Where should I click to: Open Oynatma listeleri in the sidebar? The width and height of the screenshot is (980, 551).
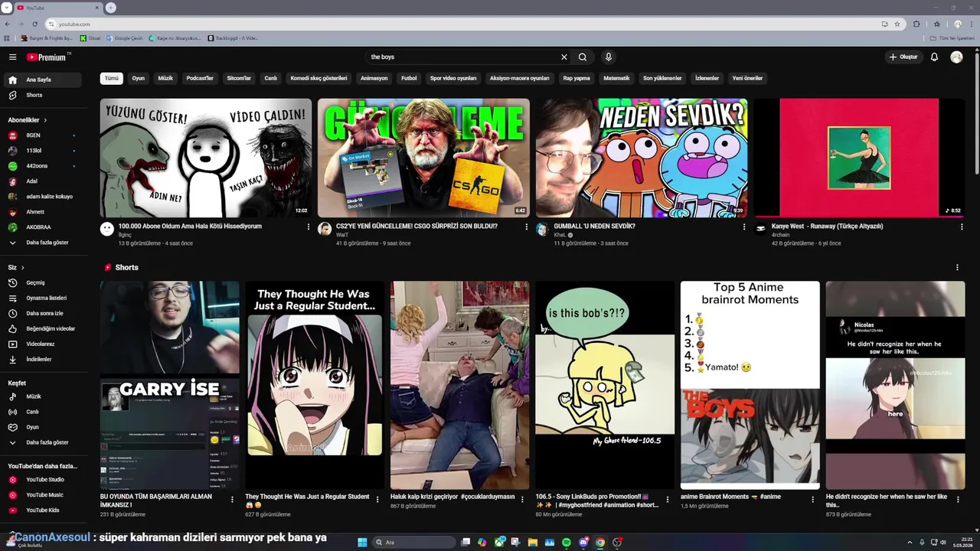[x=44, y=298]
